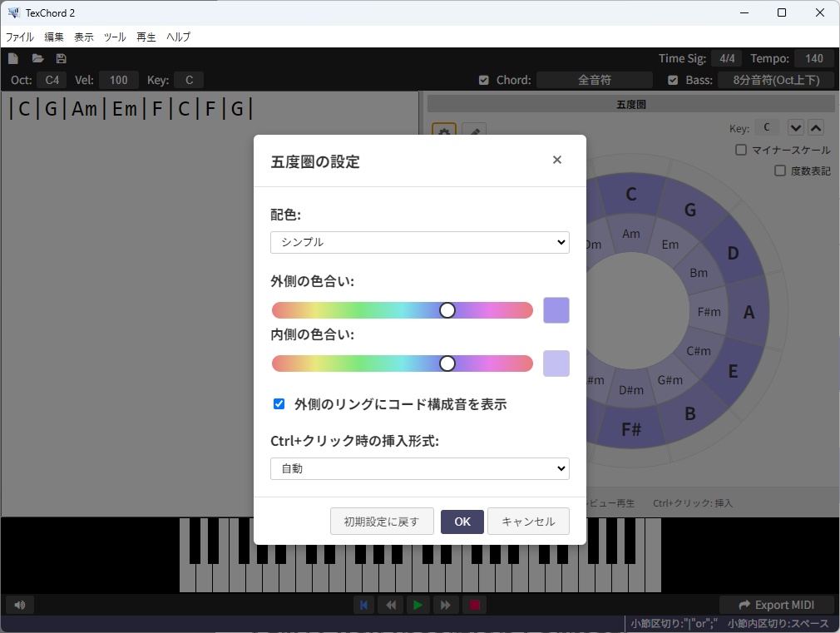Click the TexChord 2 app icon in title bar

[13, 12]
